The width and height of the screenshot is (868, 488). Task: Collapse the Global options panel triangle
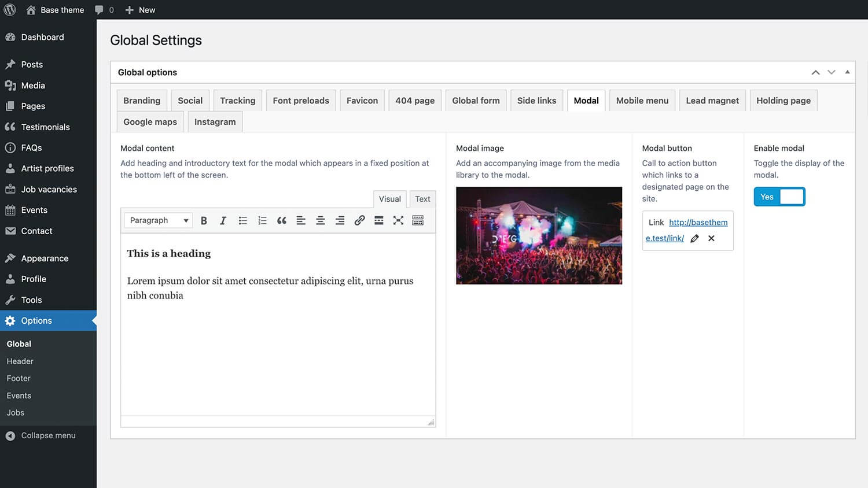coord(847,72)
